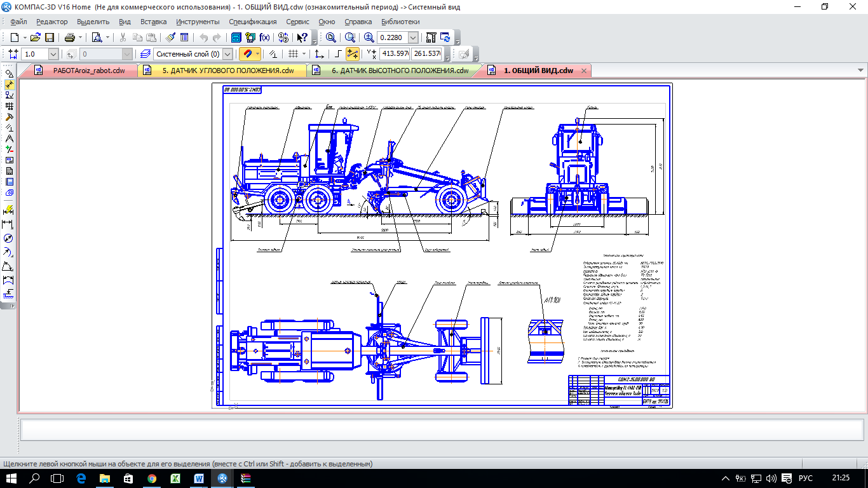This screenshot has height=488, width=868.
Task: Click the X coordinate field showing 413.597
Action: point(394,54)
